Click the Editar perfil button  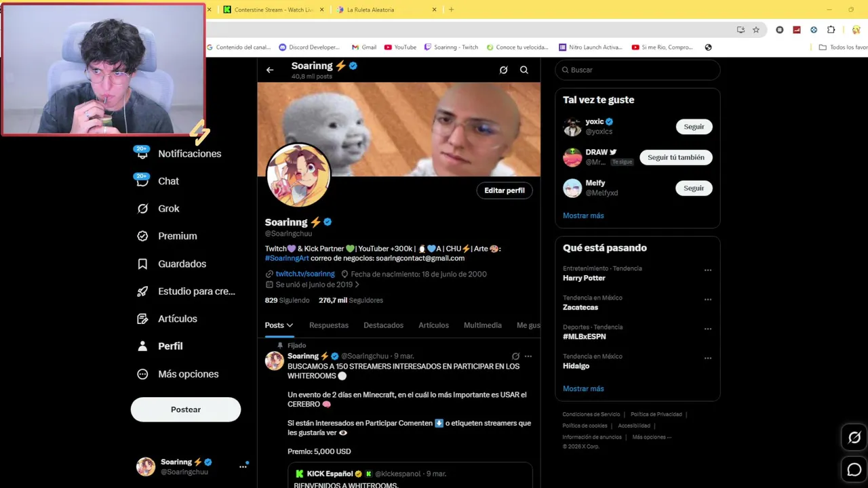pos(505,190)
